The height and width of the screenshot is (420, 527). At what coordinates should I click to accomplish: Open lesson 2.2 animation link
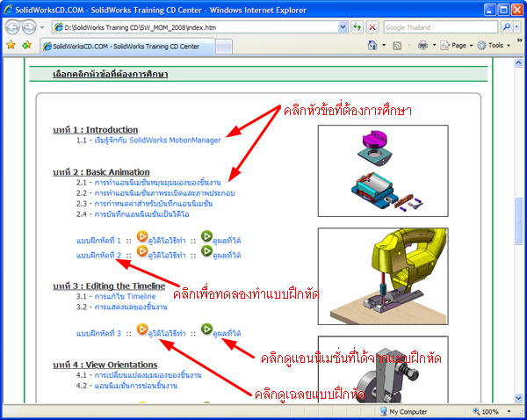click(x=165, y=193)
